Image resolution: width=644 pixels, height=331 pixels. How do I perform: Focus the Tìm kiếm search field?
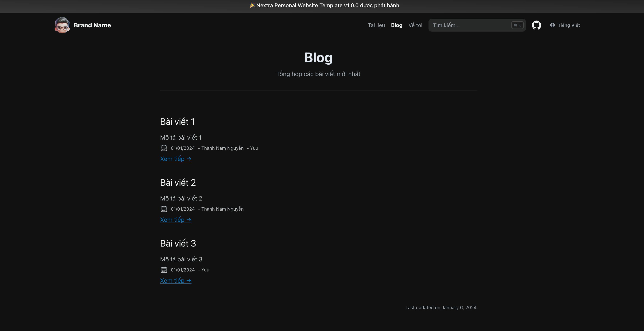point(477,25)
